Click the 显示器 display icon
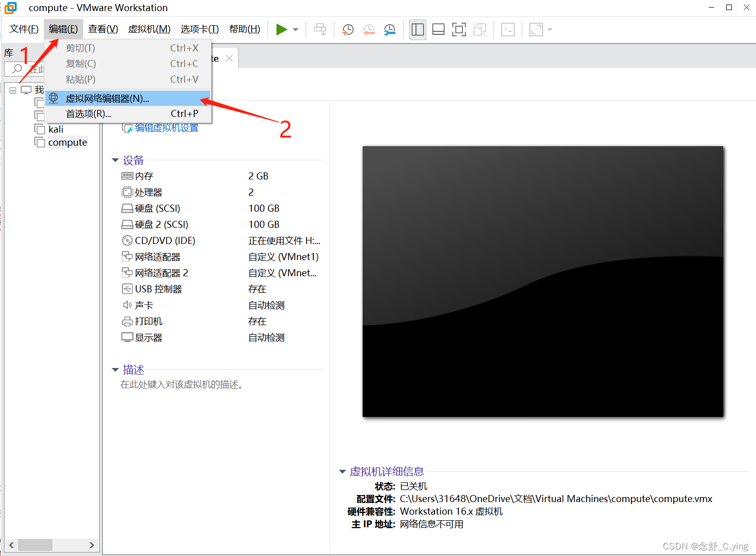This screenshot has width=756, height=556. click(x=127, y=337)
